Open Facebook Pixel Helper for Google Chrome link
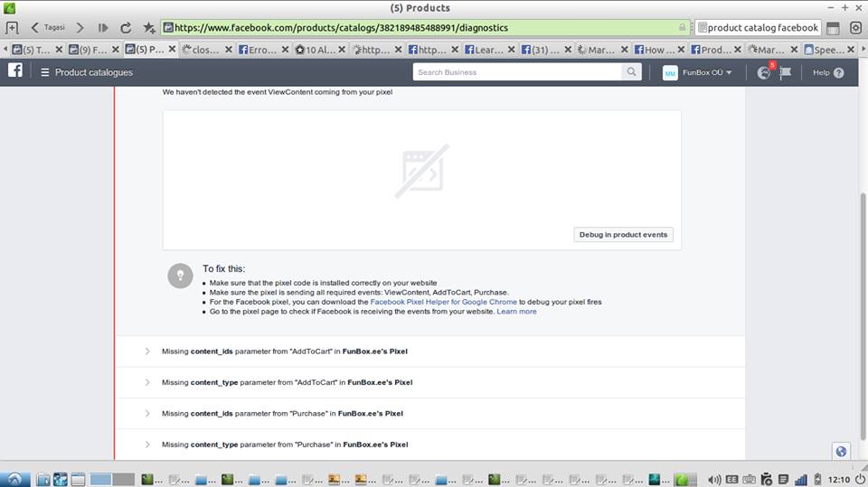The height and width of the screenshot is (487, 868). click(443, 302)
